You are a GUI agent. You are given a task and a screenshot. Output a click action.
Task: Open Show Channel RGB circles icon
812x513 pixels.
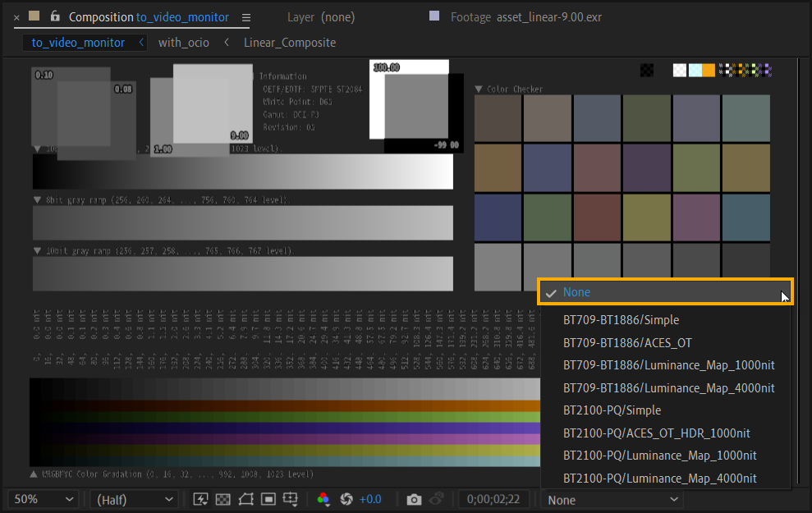click(323, 499)
